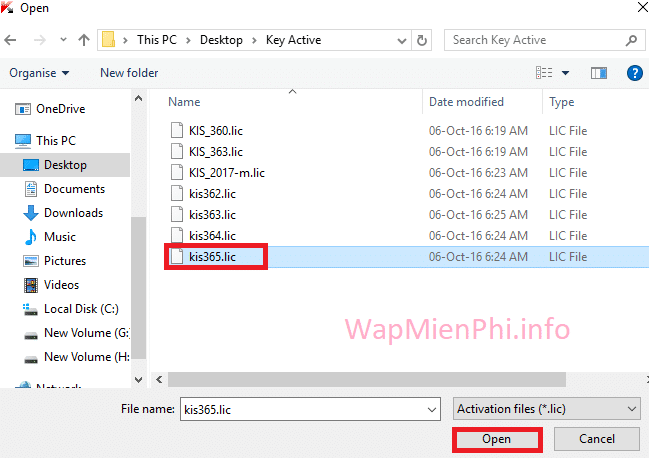Open more view options dropdown
The width and height of the screenshot is (649, 458).
click(565, 73)
